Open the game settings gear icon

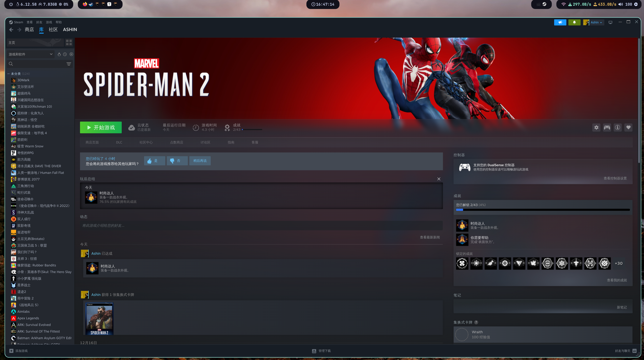click(x=596, y=128)
